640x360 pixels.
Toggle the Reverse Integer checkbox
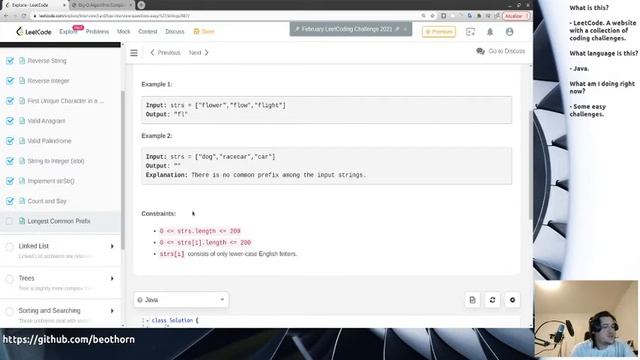10,80
